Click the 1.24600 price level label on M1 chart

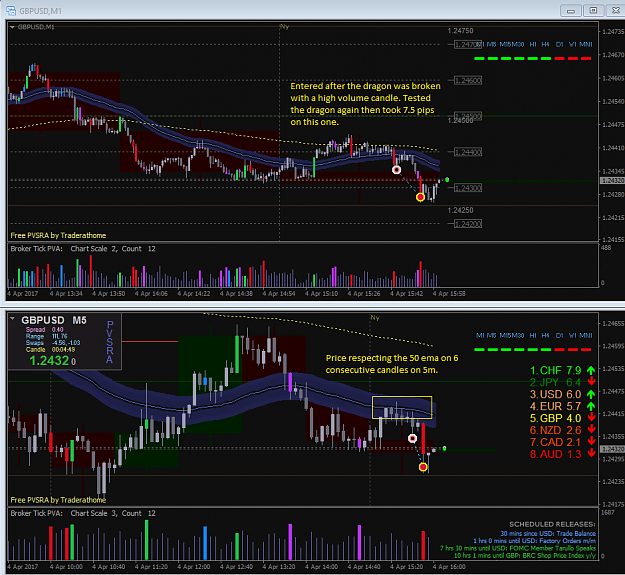tap(468, 80)
